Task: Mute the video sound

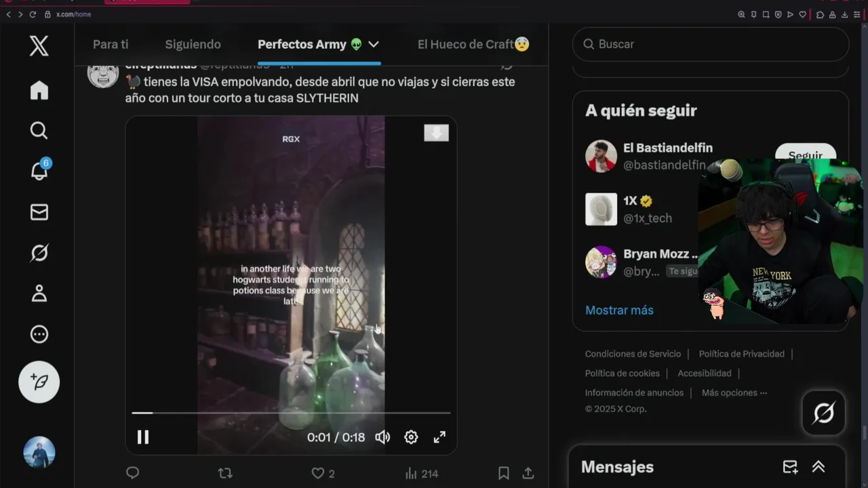Action: coord(382,437)
